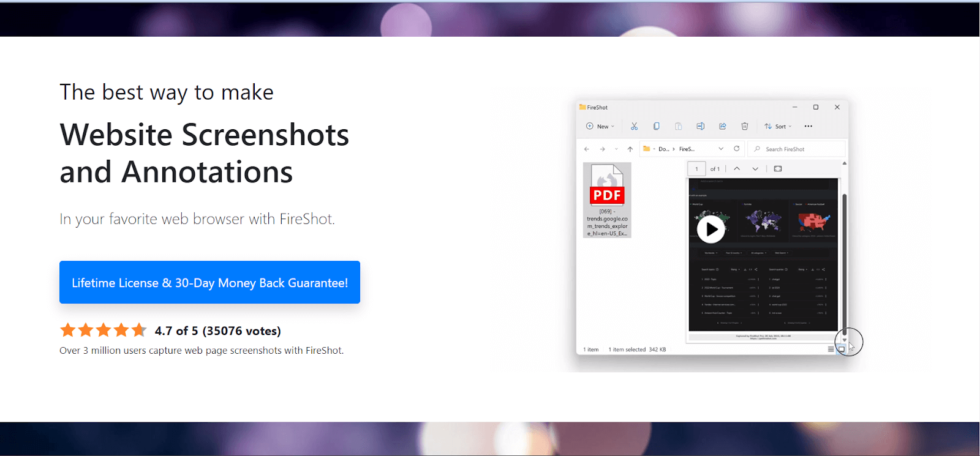Viewport: 980px width, 456px height.
Task: Open the three-dot See more menu
Action: [808, 127]
